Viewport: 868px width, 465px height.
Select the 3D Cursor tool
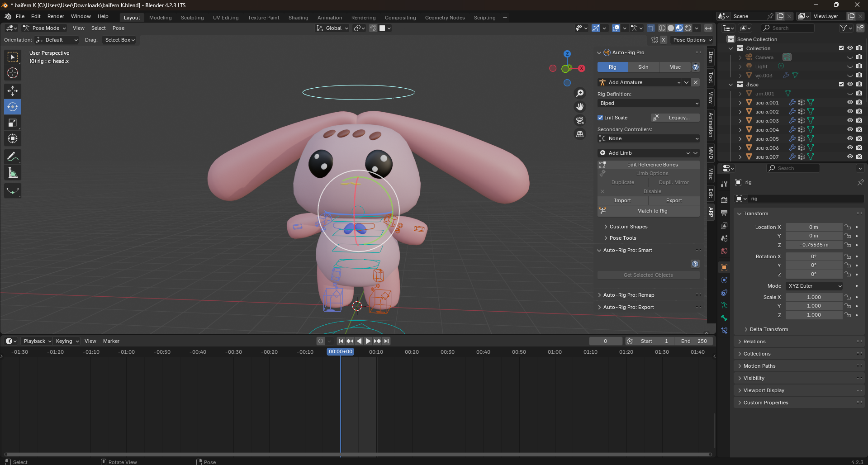click(13, 73)
